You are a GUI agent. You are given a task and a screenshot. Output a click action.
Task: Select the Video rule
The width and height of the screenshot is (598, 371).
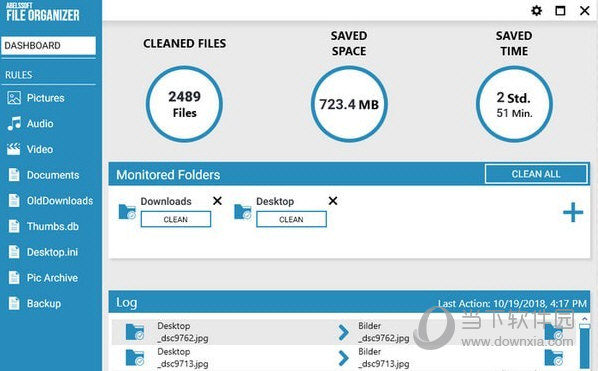[40, 149]
